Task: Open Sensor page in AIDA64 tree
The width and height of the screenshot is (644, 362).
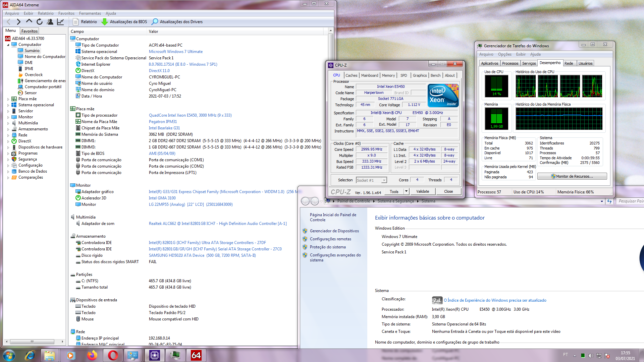Action: (x=31, y=93)
